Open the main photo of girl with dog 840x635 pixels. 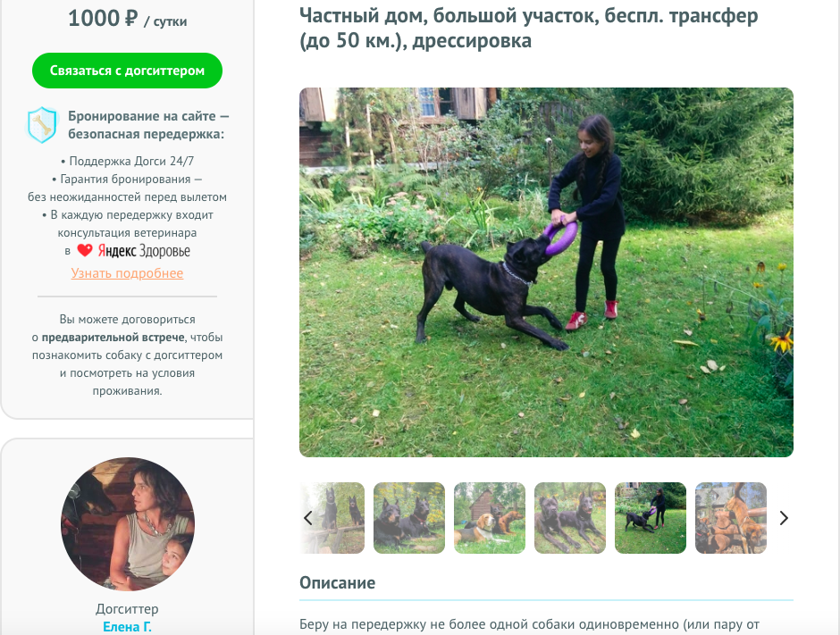[x=546, y=272]
